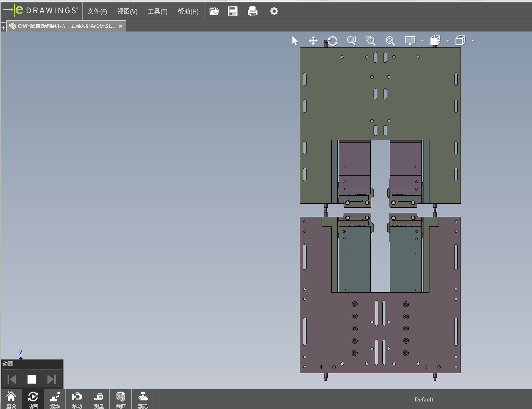The image size is (532, 409).
Task: Click the Print icon button
Action: [x=253, y=11]
